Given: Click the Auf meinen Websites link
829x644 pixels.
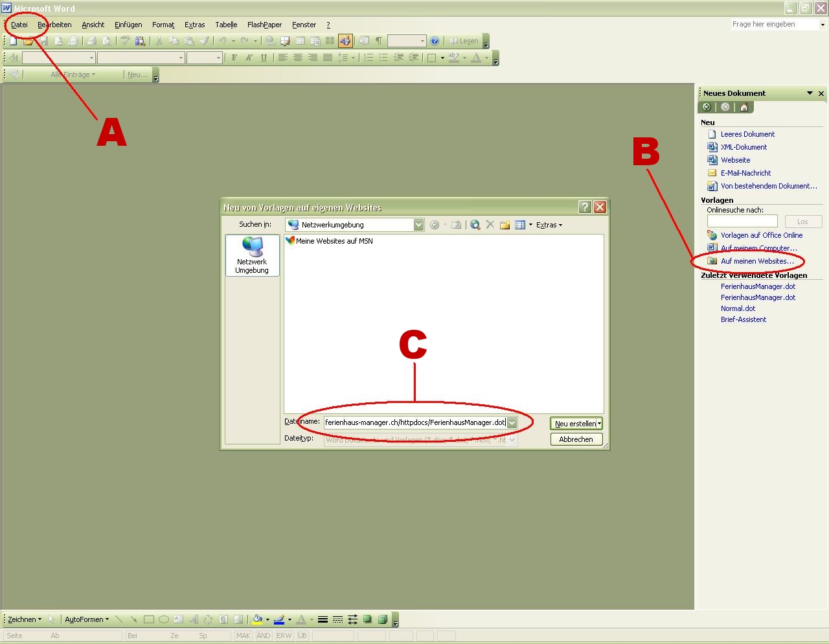Looking at the screenshot, I should [756, 261].
